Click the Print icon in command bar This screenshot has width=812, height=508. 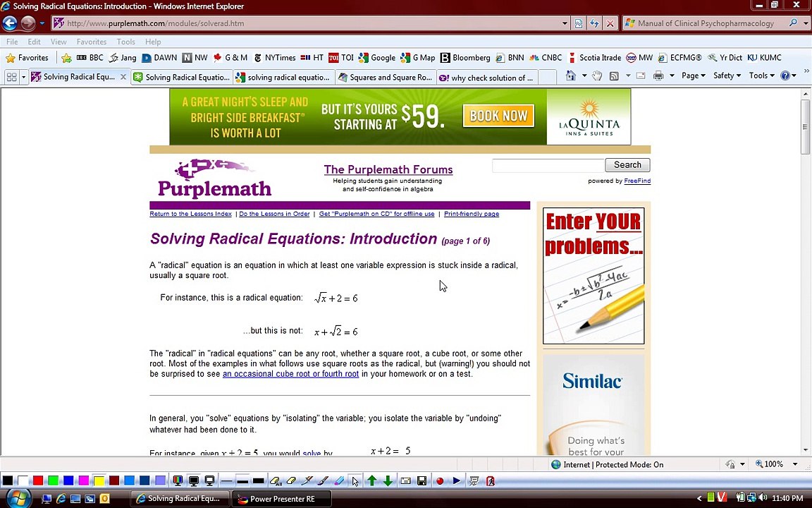pyautogui.click(x=658, y=75)
